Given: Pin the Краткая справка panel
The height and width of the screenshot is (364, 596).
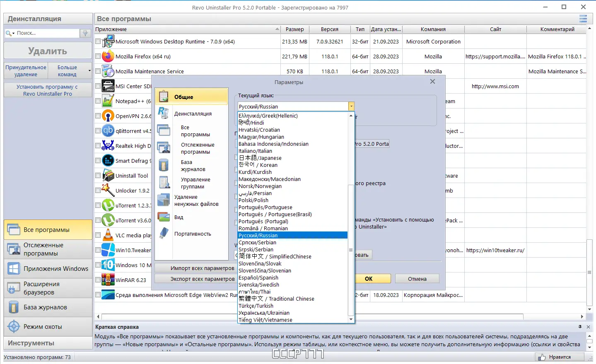Looking at the screenshot, I should click(580, 327).
